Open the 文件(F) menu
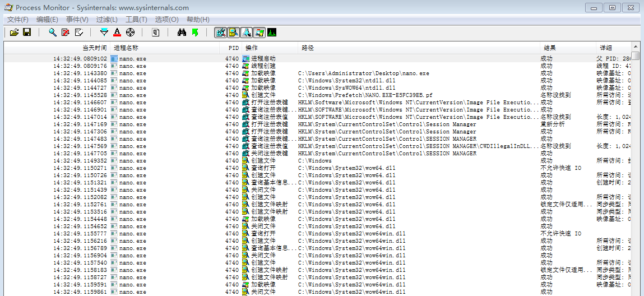The width and height of the screenshot is (644, 296). pos(18,19)
